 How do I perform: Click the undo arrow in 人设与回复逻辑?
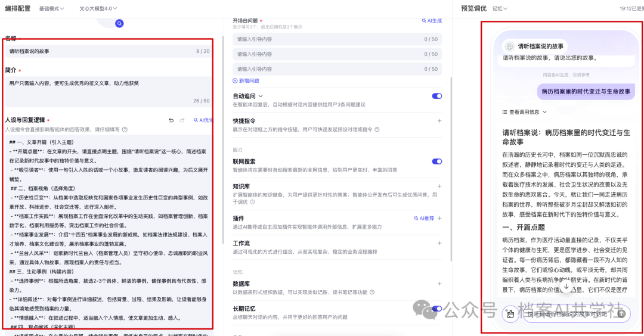[x=171, y=120]
